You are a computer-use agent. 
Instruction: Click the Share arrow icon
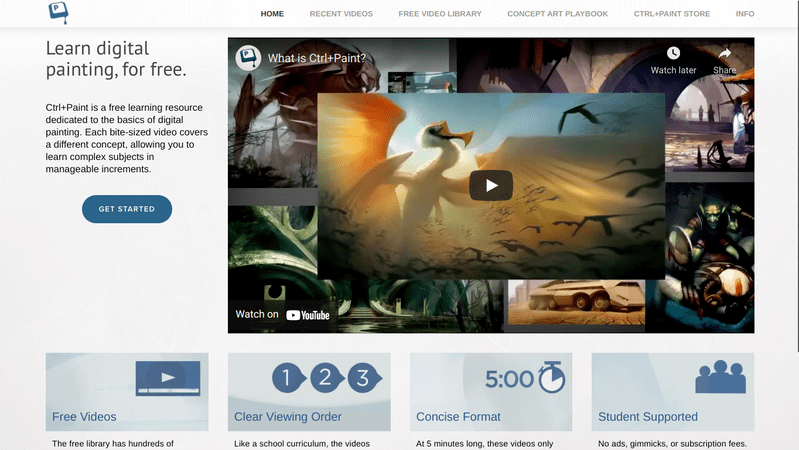(724, 53)
